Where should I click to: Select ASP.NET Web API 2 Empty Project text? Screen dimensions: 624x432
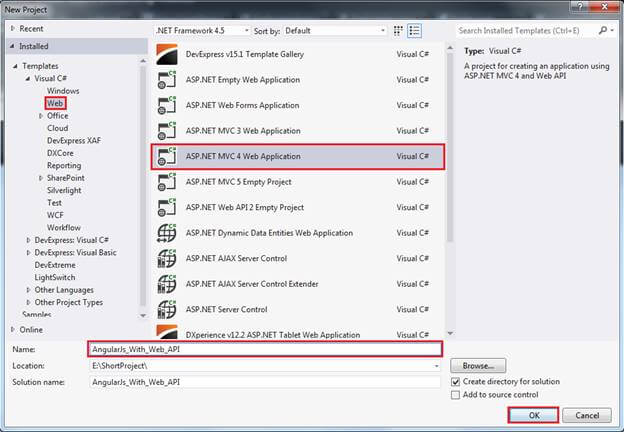245,207
